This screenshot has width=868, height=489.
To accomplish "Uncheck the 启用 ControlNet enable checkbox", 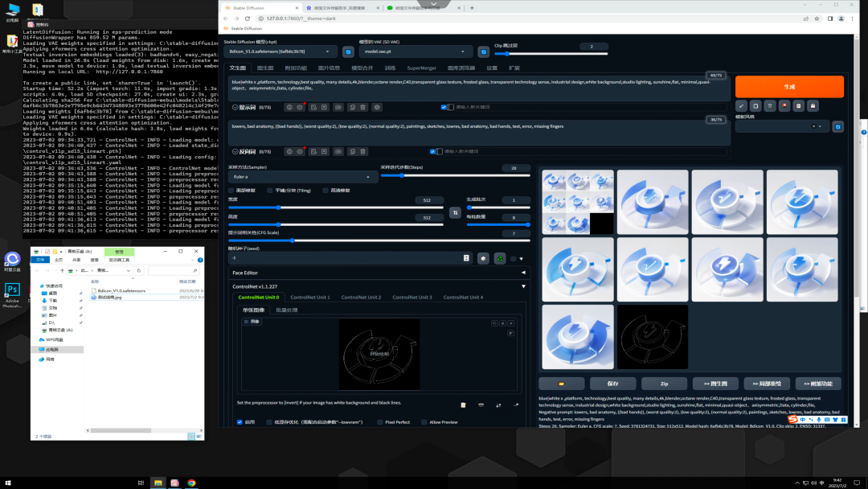I will pos(240,422).
